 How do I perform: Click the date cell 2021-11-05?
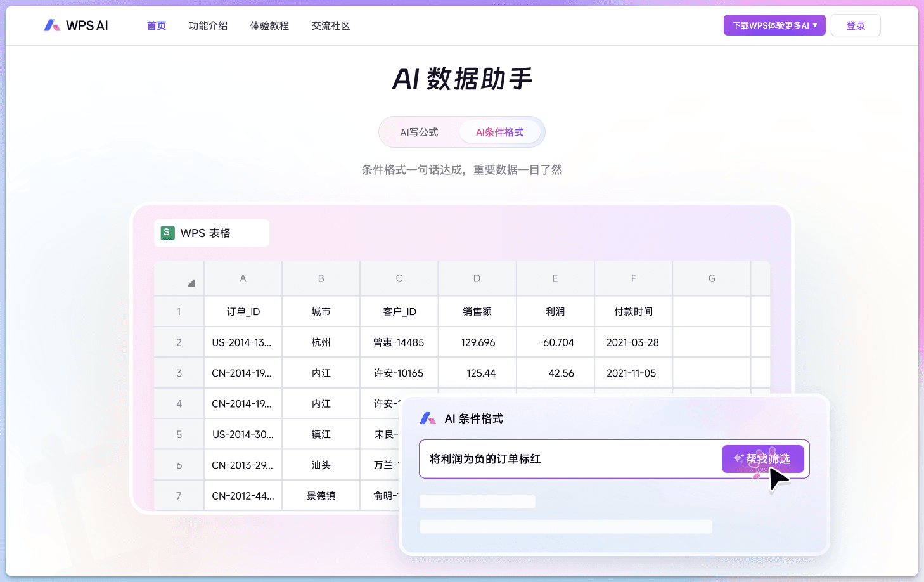(634, 373)
